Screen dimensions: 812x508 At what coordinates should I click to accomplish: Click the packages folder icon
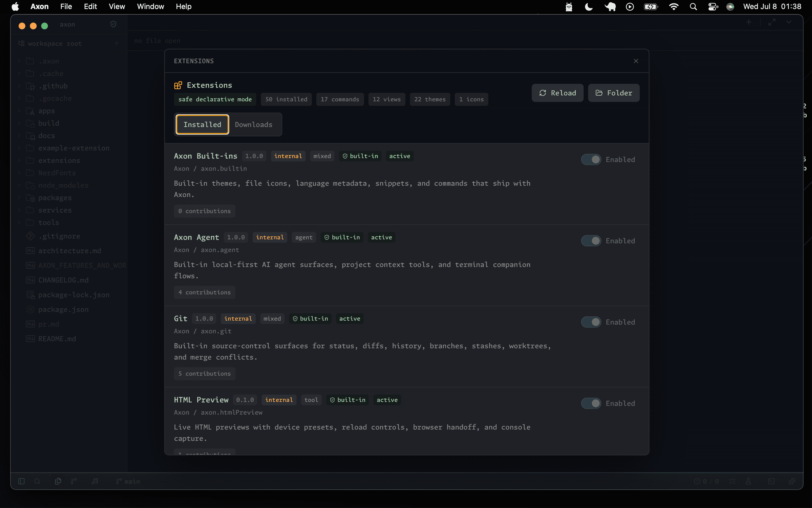pos(30,198)
